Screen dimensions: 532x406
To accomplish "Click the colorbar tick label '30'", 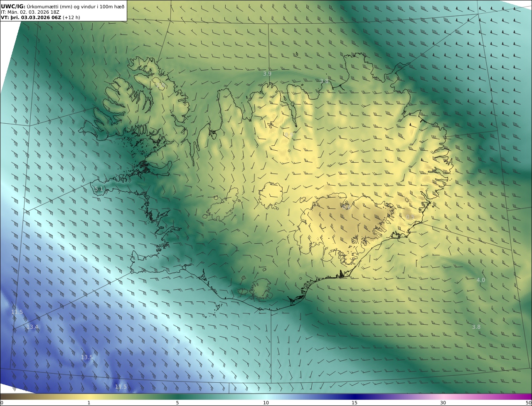I will tap(443, 403).
